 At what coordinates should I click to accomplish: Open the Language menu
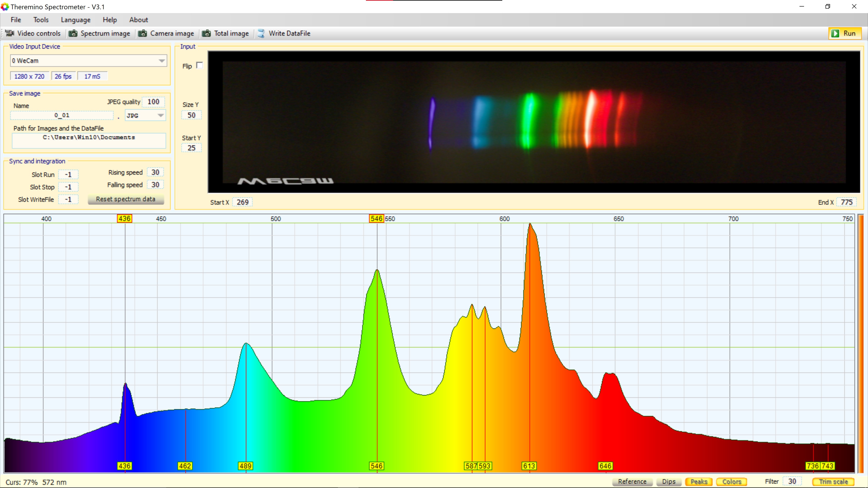click(75, 20)
